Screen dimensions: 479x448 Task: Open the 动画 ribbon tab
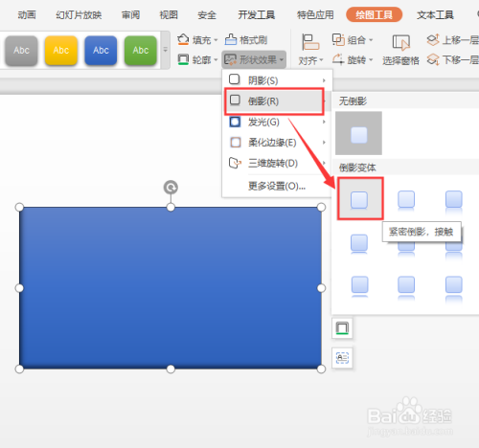27,14
